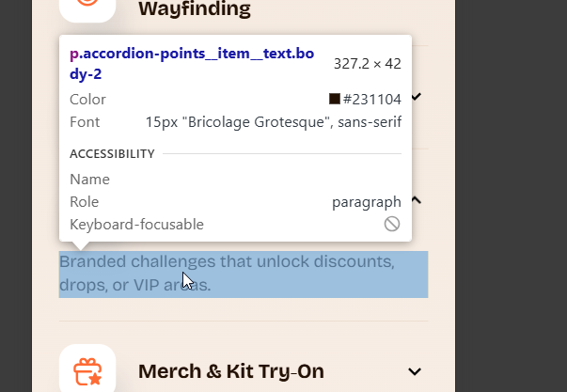Expand the accordion chevron beside the Color row

417,97
